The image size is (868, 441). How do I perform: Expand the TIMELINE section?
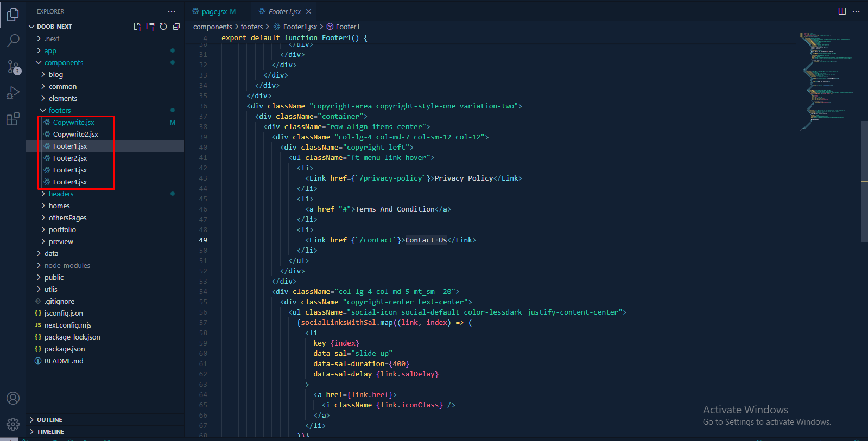[x=105, y=432]
